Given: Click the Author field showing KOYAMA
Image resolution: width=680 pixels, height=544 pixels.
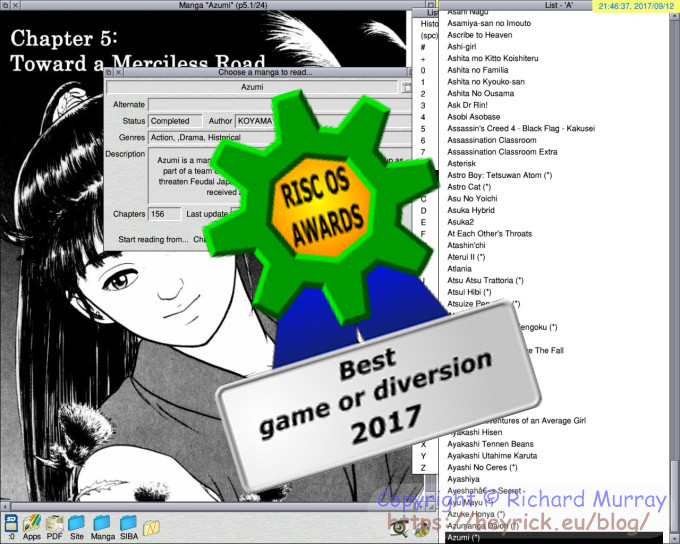Looking at the screenshot, I should pos(323,121).
